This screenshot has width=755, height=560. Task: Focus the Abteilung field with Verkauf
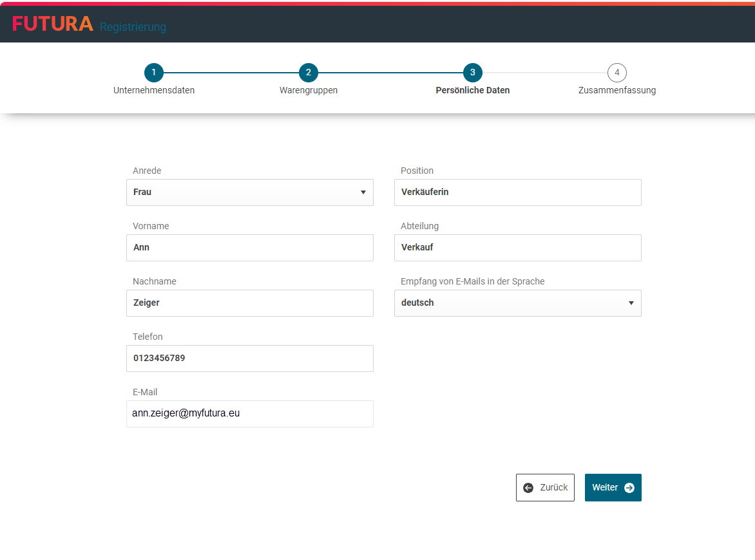[517, 248]
